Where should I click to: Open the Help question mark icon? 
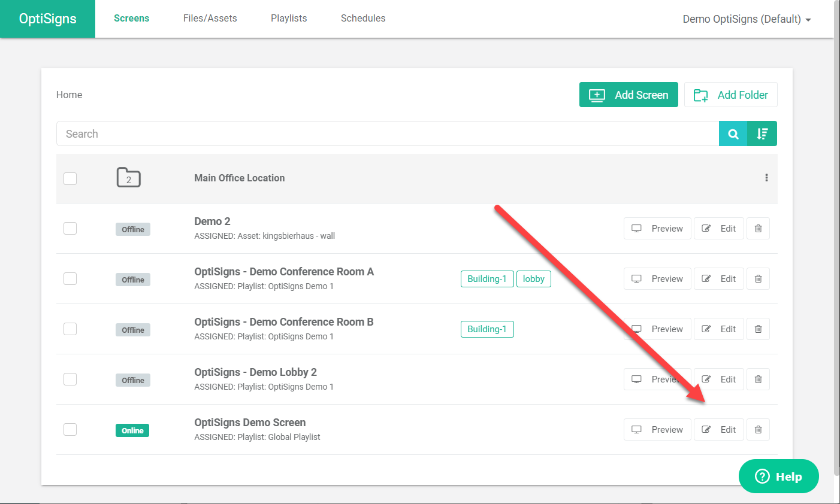coord(762,476)
